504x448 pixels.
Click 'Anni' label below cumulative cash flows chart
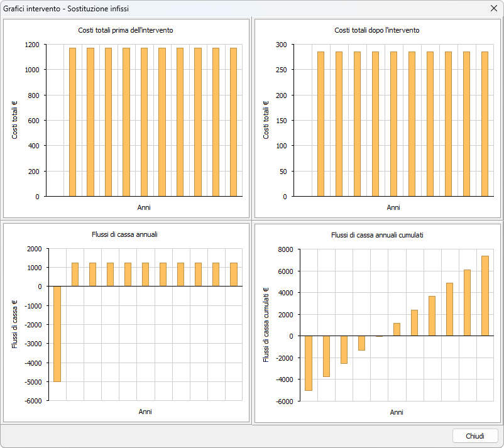click(x=397, y=412)
